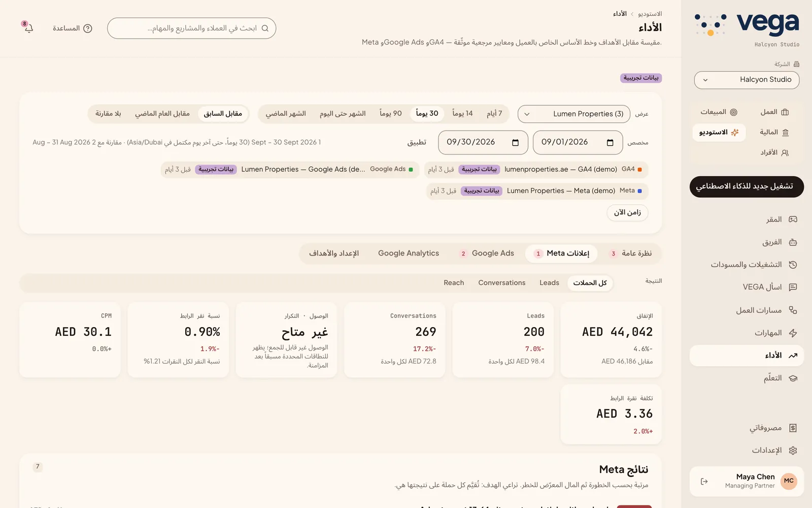Viewport: 812px width, 508px height.
Task: Switch to نظرة عامة overview tab
Action: 631,253
